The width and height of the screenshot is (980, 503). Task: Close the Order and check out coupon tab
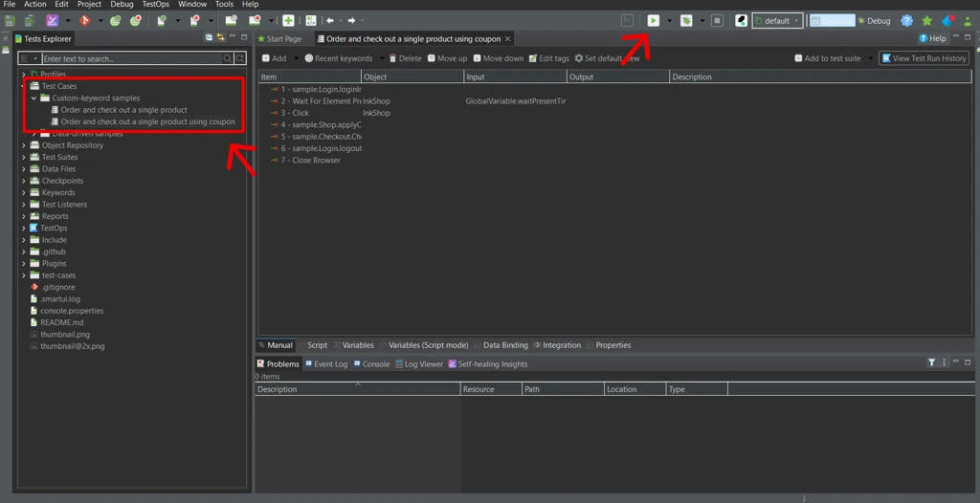pos(507,39)
